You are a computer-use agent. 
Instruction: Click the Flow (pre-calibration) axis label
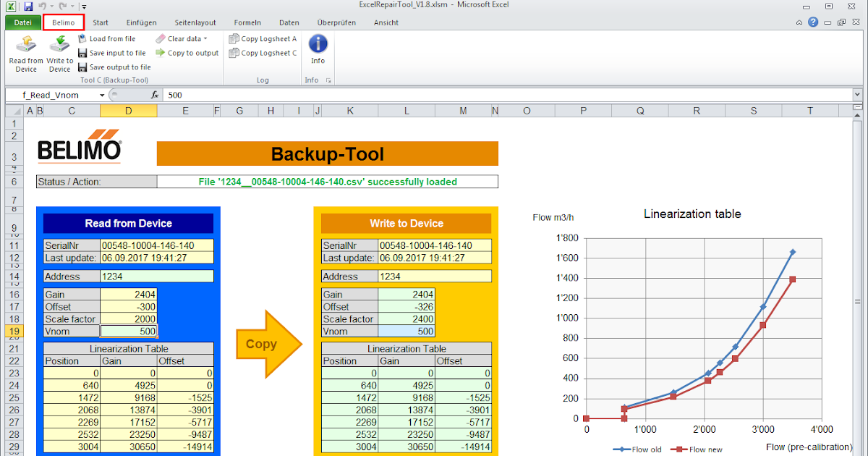(809, 447)
